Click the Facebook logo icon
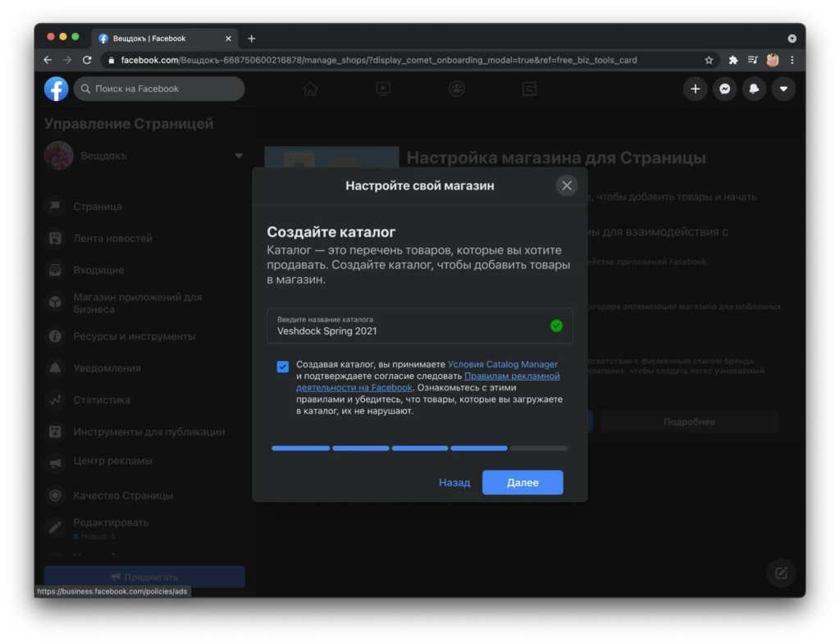This screenshot has height=643, width=840. click(x=57, y=89)
